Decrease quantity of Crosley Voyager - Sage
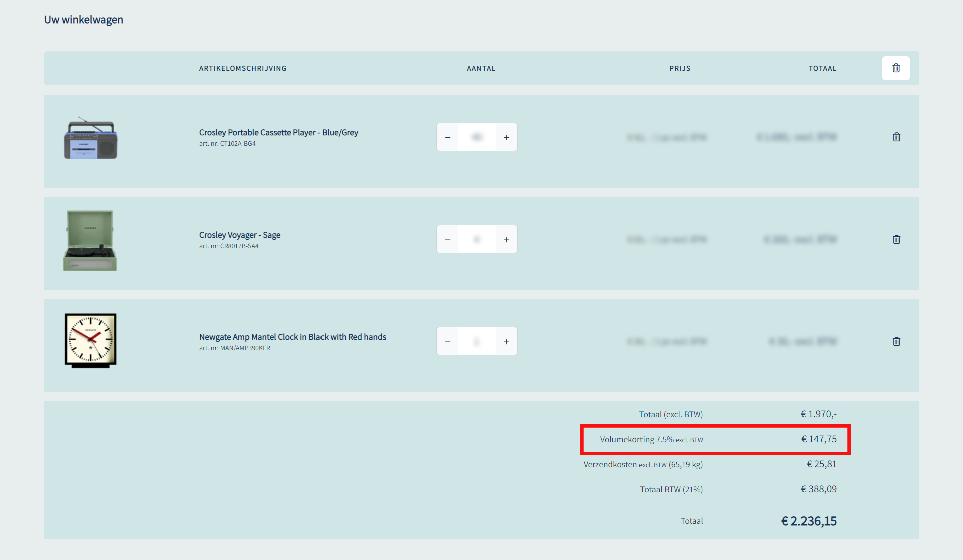963x560 pixels. (447, 240)
